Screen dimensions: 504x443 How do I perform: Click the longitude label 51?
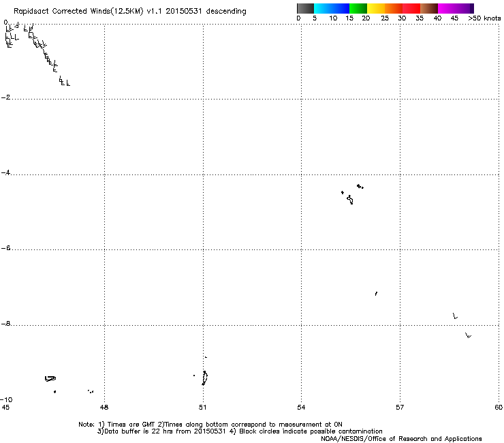pos(202,408)
